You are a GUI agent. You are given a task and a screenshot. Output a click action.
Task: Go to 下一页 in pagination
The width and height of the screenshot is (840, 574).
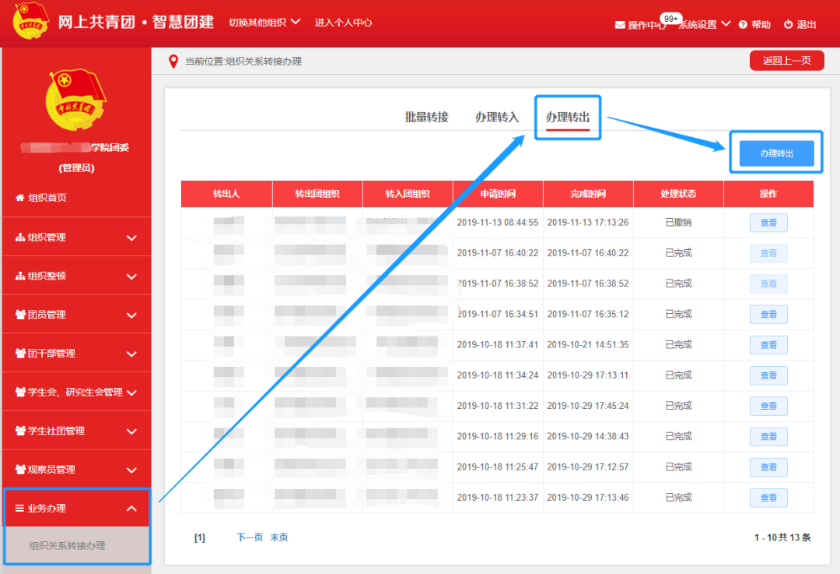tap(249, 537)
